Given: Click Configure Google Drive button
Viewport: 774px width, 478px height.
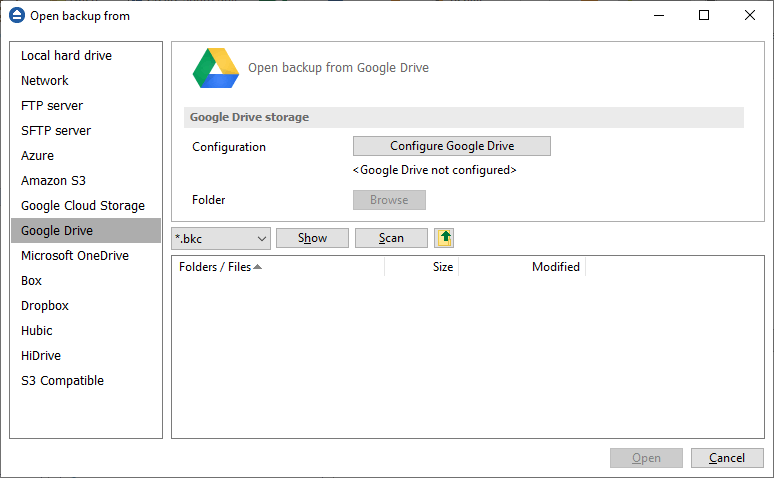Looking at the screenshot, I should pyautogui.click(x=452, y=146).
